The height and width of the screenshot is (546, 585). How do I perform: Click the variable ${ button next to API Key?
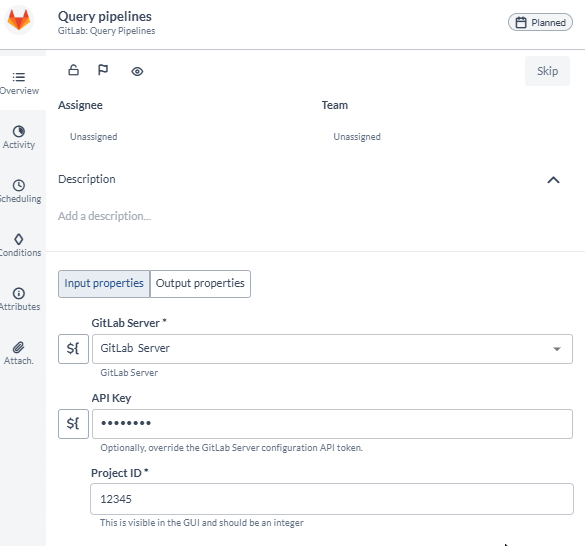coord(73,424)
